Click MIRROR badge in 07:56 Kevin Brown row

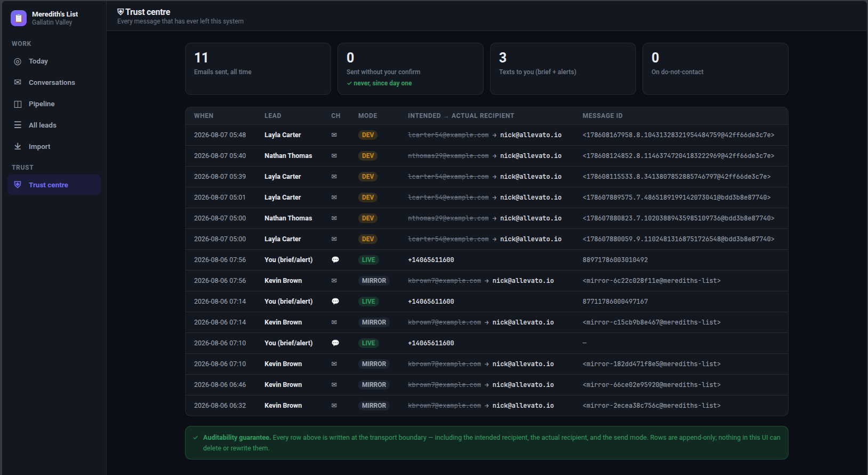[374, 281]
